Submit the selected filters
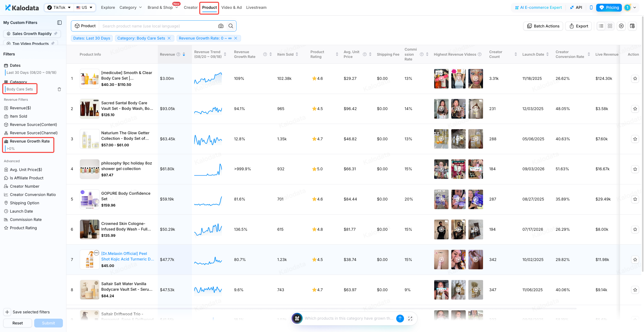Image resolution: width=644 pixels, height=332 pixels. [x=49, y=323]
